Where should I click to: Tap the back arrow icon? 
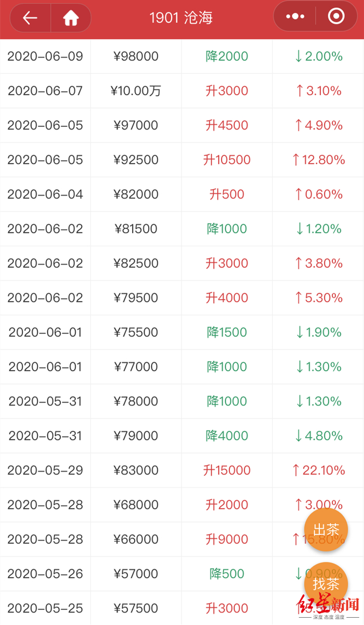coord(30,18)
